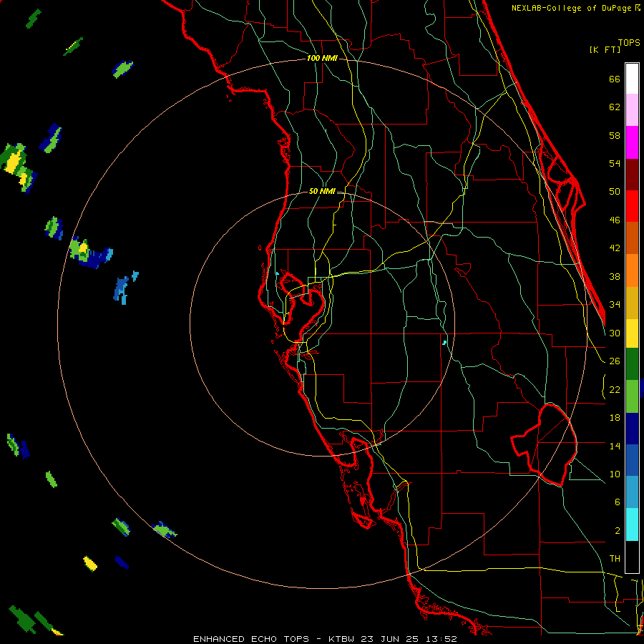The height and width of the screenshot is (644, 644).
Task: Click the '13:52' timestamp in the caption
Action: tap(440, 639)
